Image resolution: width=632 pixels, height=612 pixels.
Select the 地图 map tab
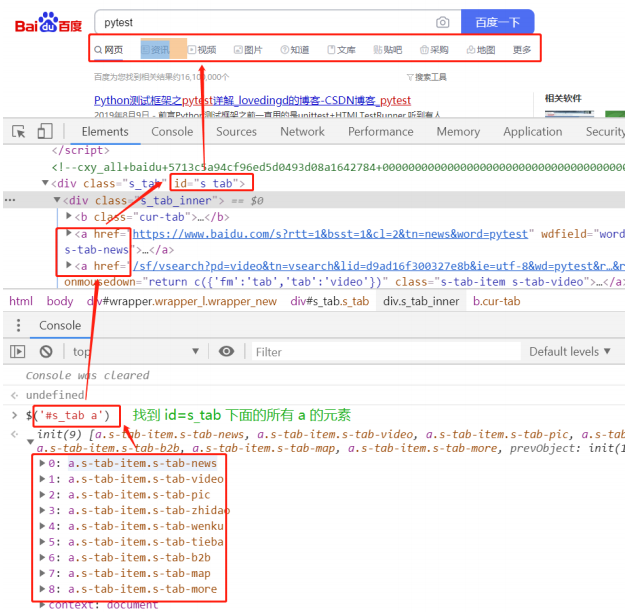pos(481,50)
